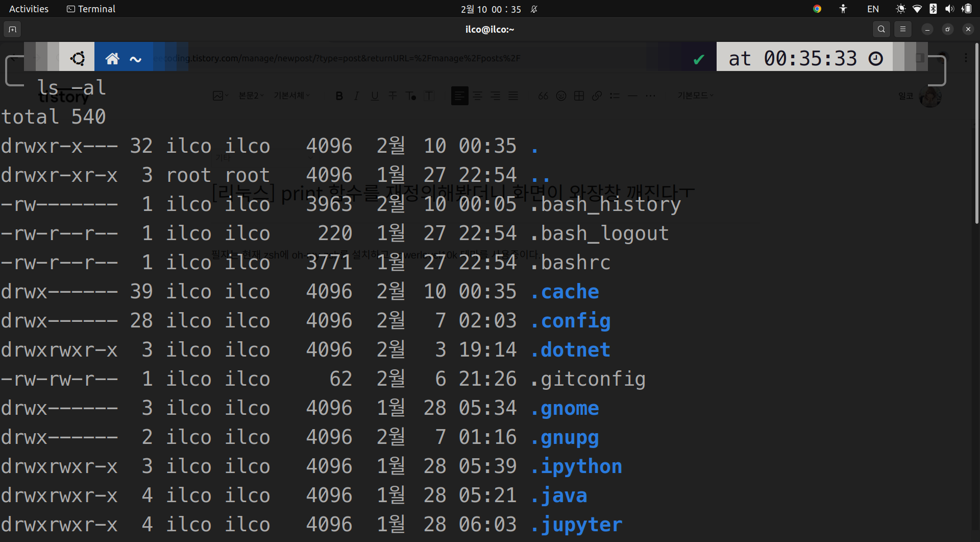Insert a bulleted list in the editor

[615, 96]
